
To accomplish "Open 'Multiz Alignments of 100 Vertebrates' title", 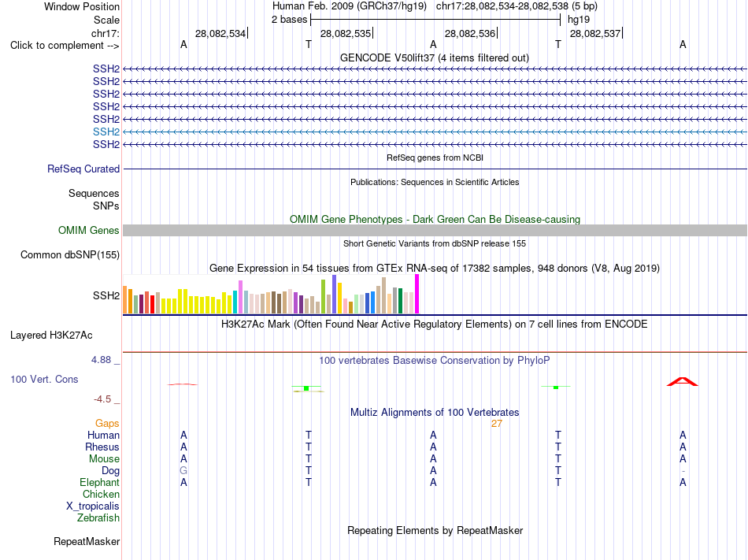I will point(435,412).
